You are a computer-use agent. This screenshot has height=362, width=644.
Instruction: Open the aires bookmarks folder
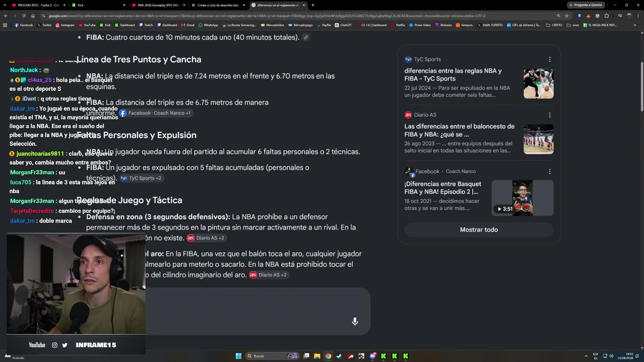[x=573, y=25]
